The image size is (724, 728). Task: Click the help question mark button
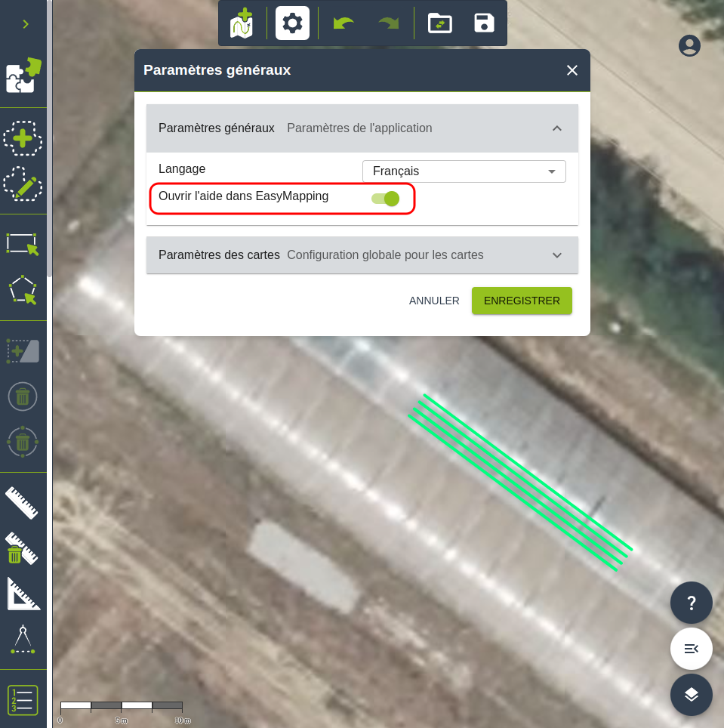coord(691,603)
